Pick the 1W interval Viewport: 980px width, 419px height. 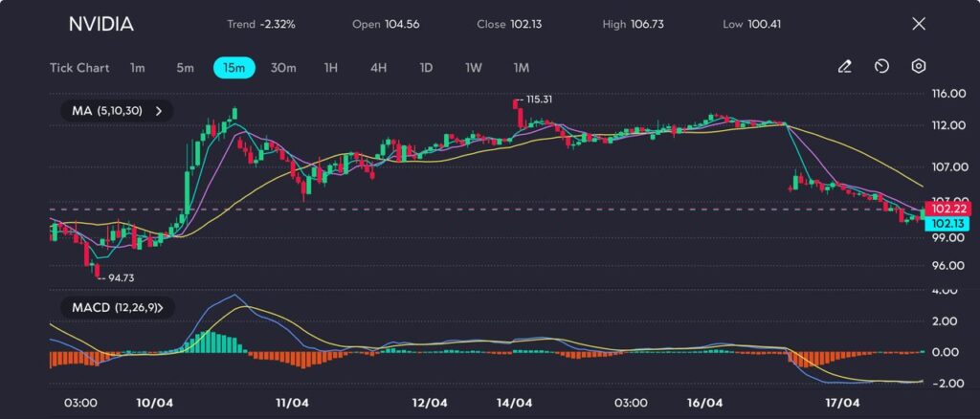pyautogui.click(x=474, y=68)
